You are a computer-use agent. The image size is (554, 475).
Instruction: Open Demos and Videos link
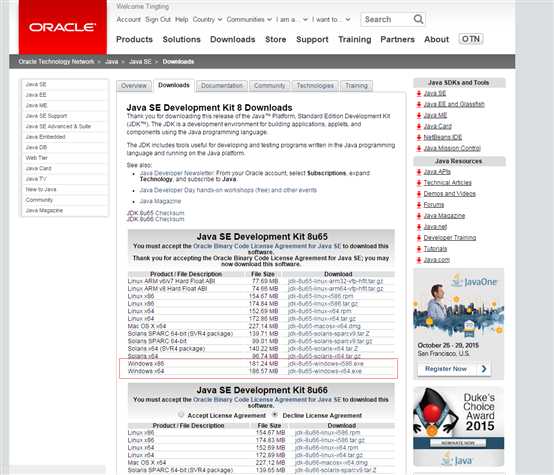[449, 194]
